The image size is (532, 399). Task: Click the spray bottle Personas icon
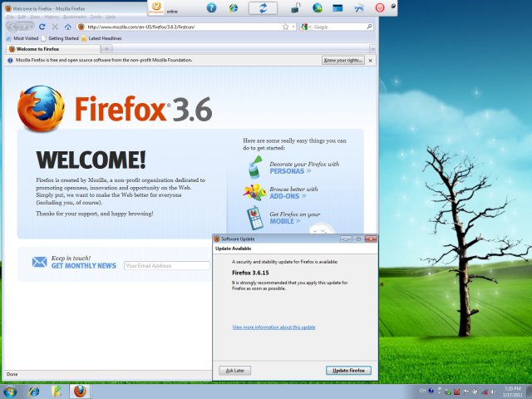pyautogui.click(x=255, y=167)
